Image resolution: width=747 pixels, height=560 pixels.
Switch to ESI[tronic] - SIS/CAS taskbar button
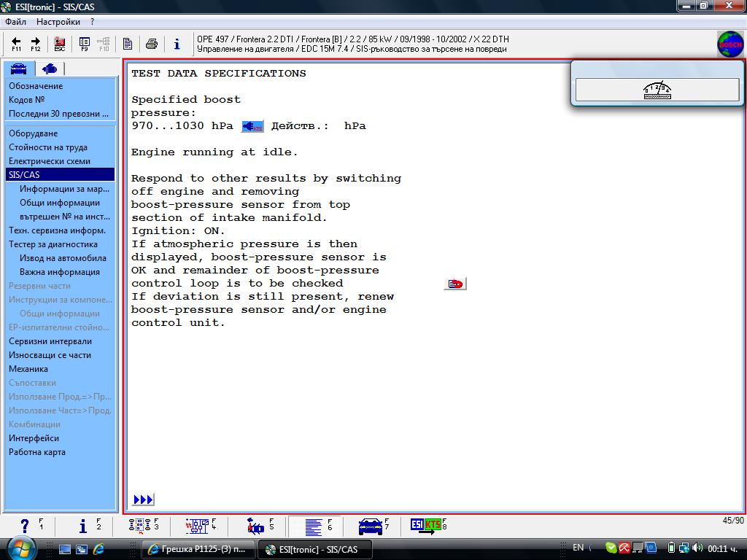314,549
